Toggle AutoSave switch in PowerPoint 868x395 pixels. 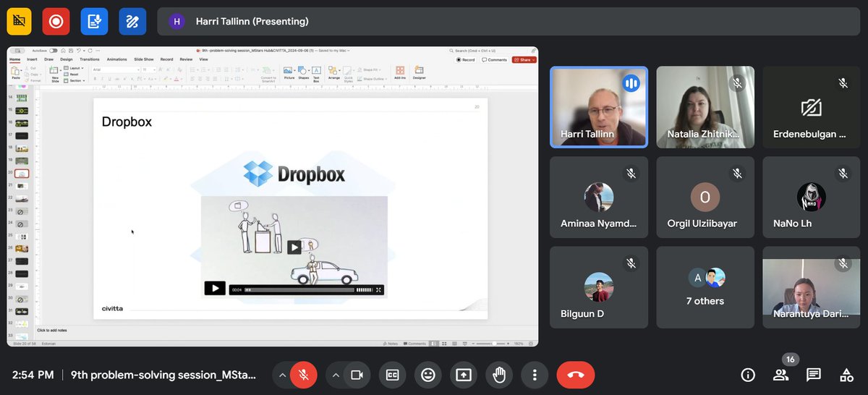54,51
